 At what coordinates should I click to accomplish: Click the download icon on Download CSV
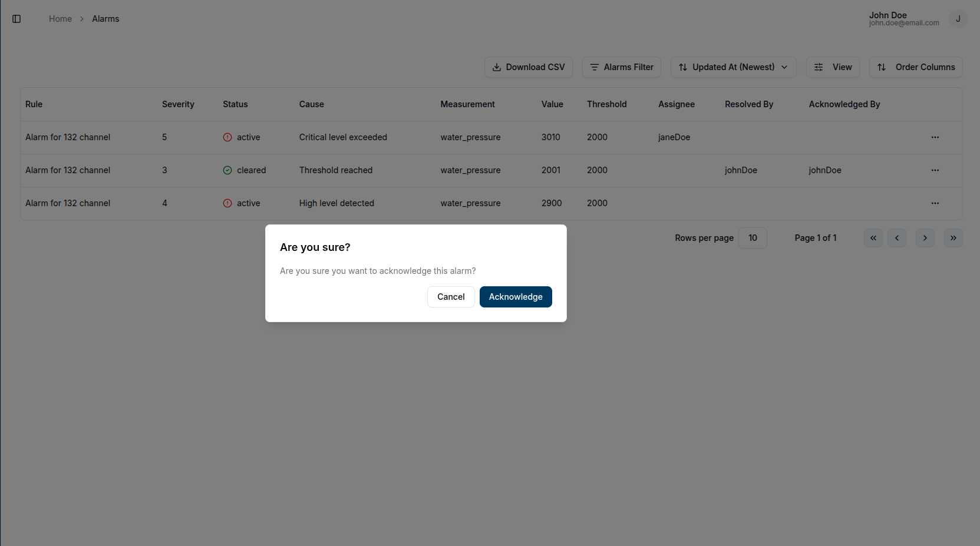(498, 67)
